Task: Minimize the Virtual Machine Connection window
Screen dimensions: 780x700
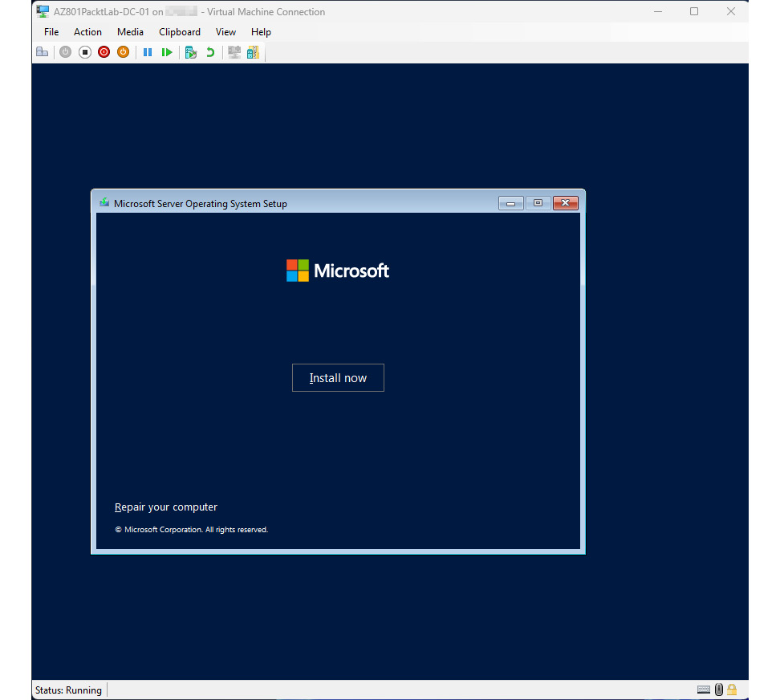Action: [x=658, y=11]
